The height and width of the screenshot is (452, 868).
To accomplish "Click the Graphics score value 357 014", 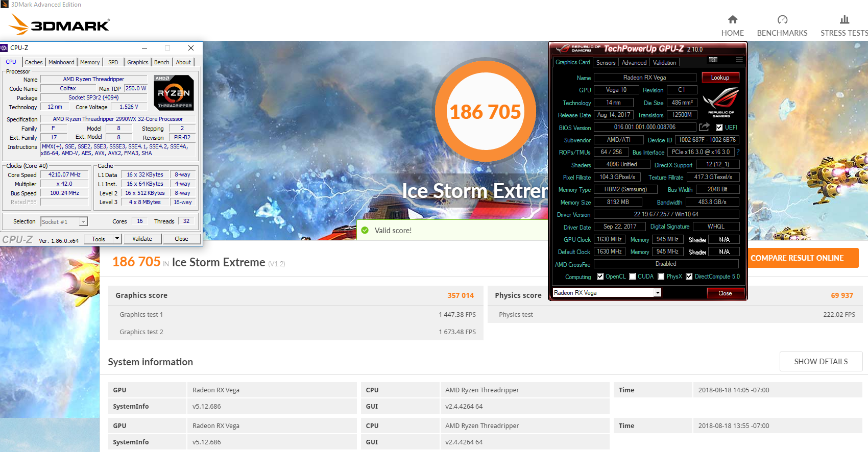I will point(461,295).
